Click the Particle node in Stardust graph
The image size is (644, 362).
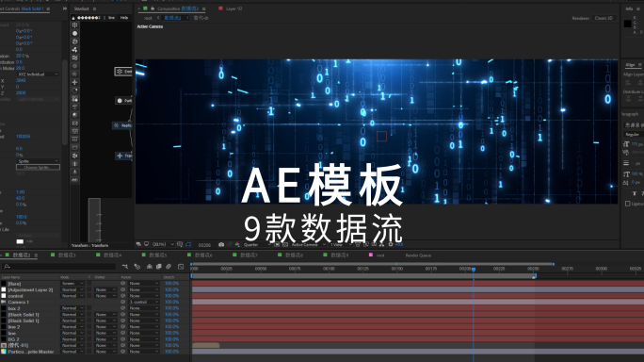(123, 100)
